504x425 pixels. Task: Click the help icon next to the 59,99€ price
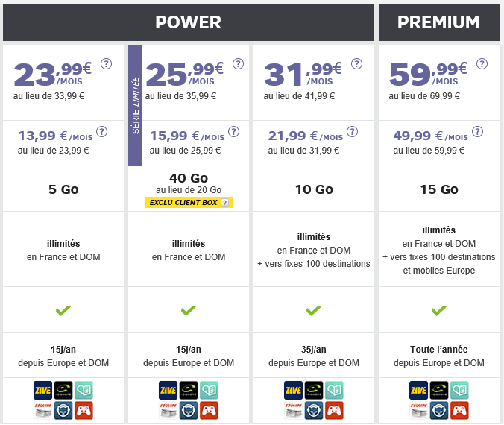click(x=482, y=63)
